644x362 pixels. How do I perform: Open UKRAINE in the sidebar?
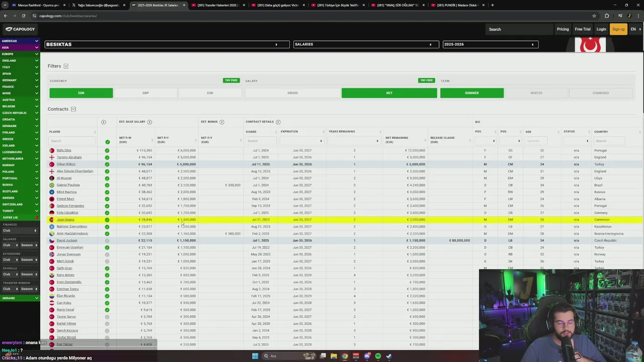pos(20,298)
